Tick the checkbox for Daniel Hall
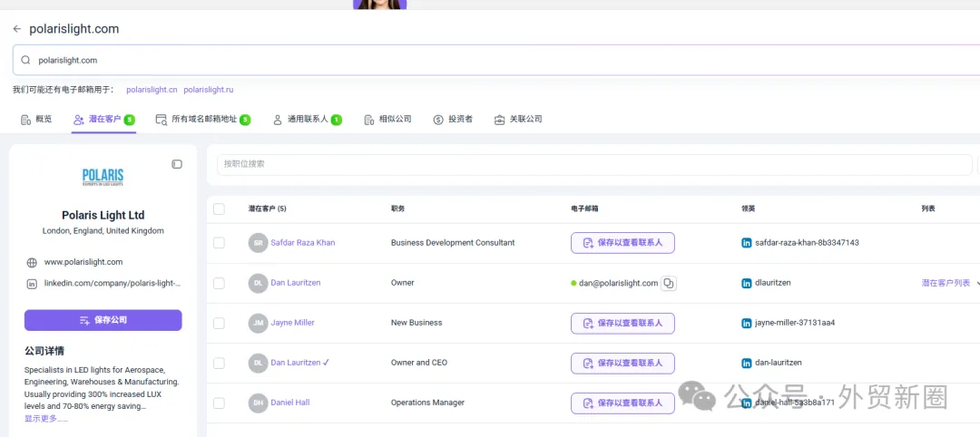The width and height of the screenshot is (980, 437). [x=219, y=403]
